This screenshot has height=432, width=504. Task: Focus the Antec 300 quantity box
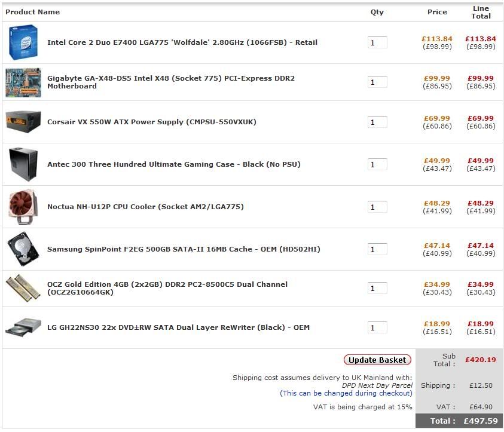click(377, 164)
